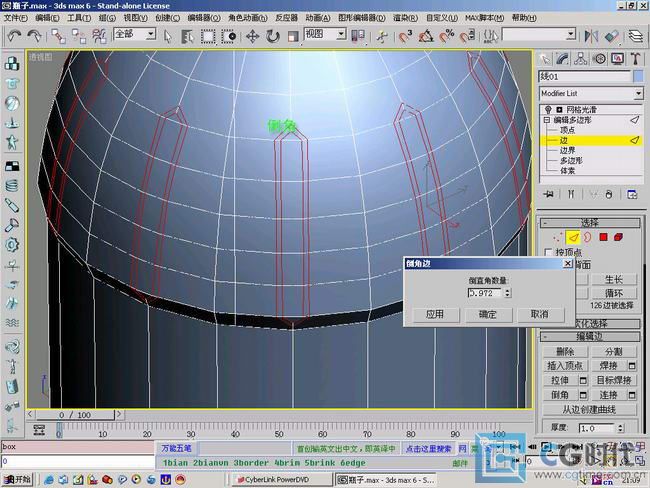The width and height of the screenshot is (650, 488).
Task: Open the Select by Name list icon
Action: [x=187, y=36]
